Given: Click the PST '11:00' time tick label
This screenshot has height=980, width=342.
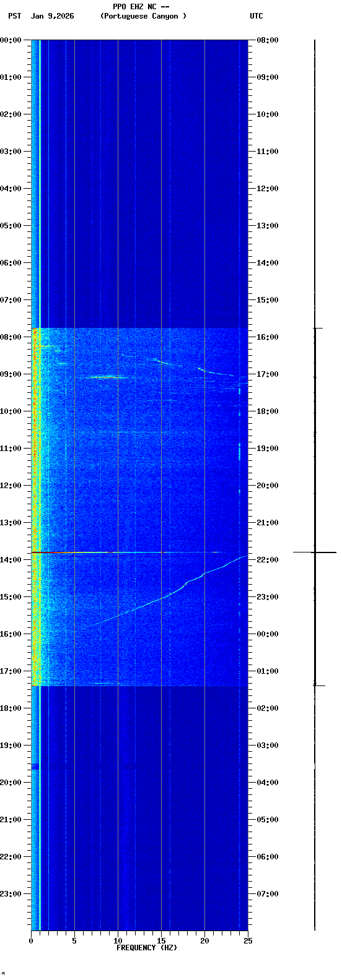Looking at the screenshot, I should pyautogui.click(x=11, y=449).
